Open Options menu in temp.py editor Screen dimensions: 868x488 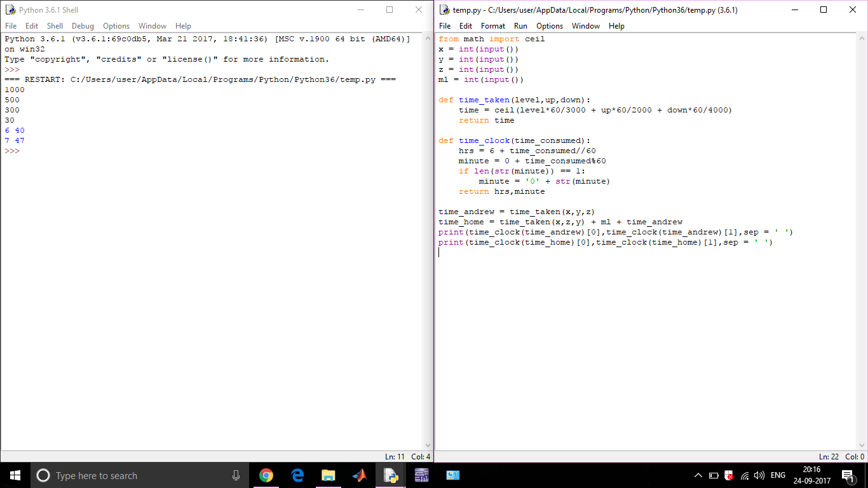[x=550, y=26]
